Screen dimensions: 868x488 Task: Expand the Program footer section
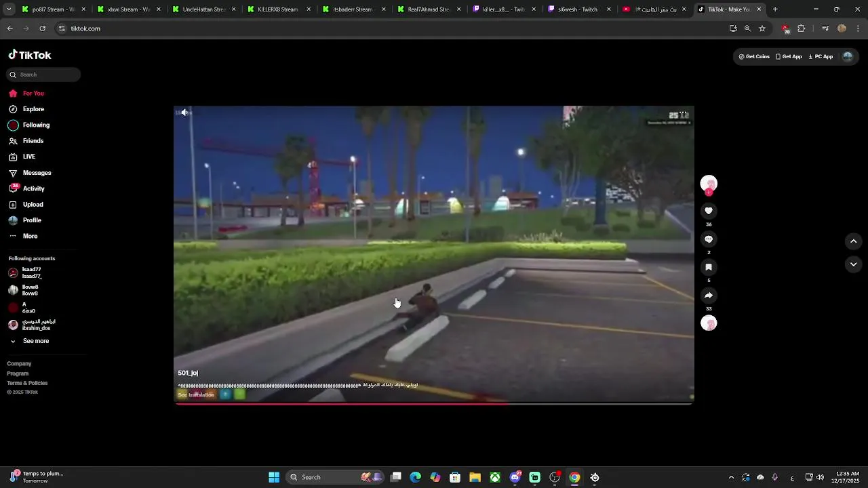18,373
